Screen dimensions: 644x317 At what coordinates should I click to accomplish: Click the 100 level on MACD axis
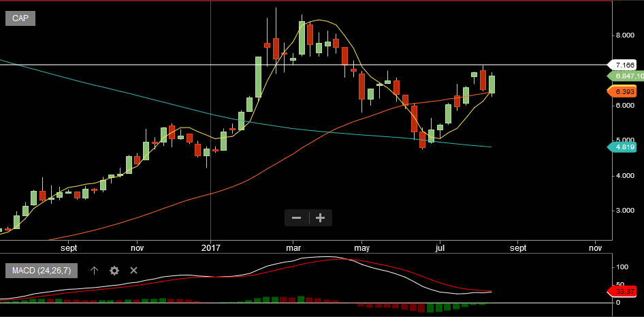[x=623, y=267]
